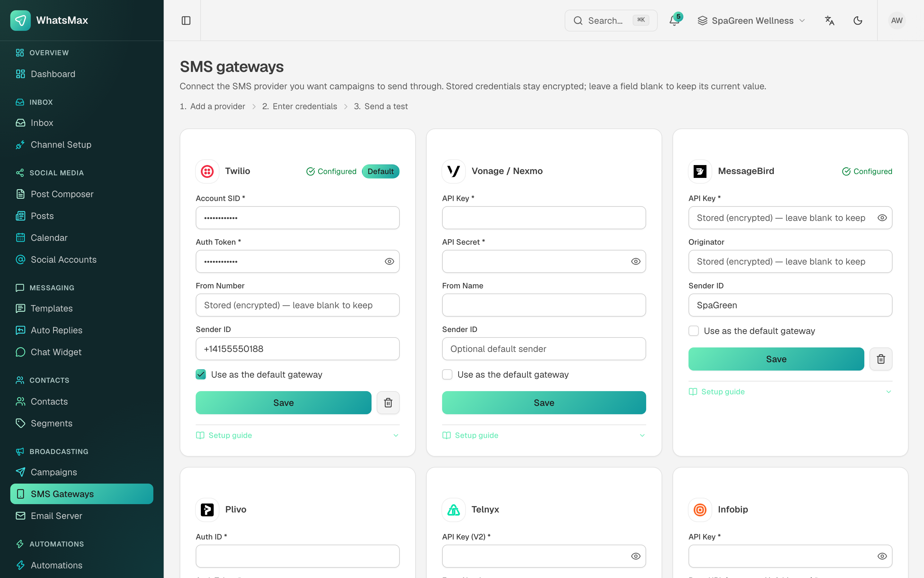Screen dimensions: 924x578
Task: Click the INBOX section header
Action: [x=34, y=102]
